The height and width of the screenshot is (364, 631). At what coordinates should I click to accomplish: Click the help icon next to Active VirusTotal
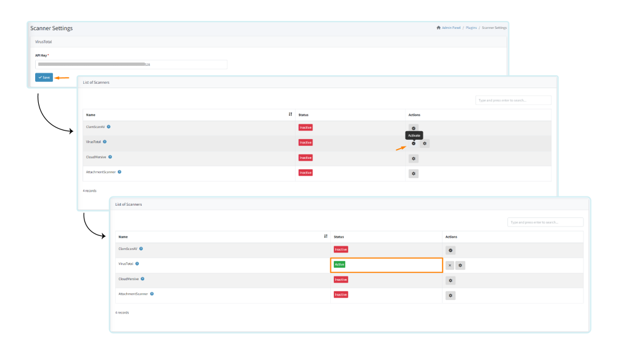(137, 264)
